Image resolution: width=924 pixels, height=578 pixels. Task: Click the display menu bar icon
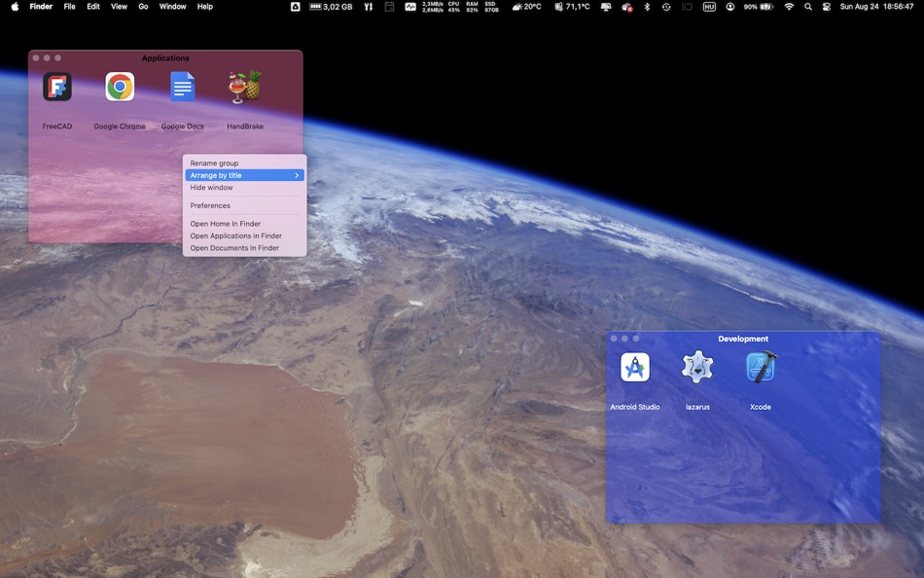606,7
